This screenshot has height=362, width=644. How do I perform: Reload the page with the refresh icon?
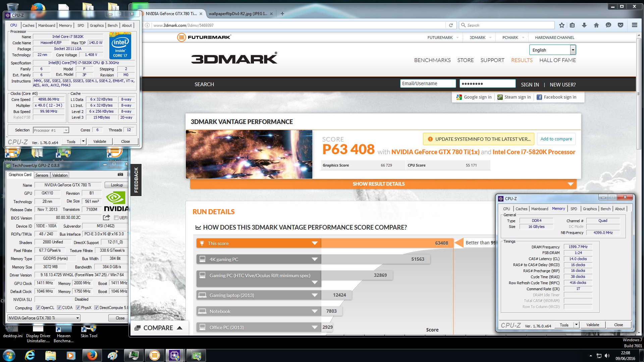451,25
